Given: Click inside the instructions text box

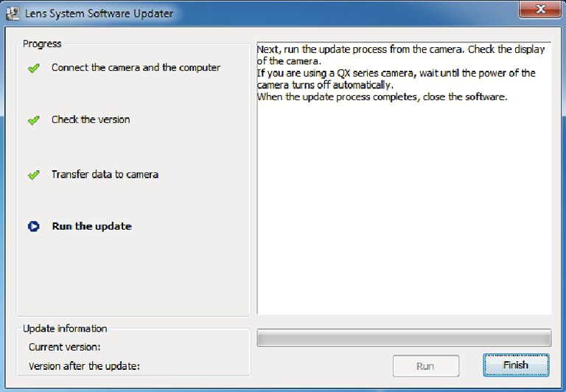Looking at the screenshot, I should (x=403, y=206).
